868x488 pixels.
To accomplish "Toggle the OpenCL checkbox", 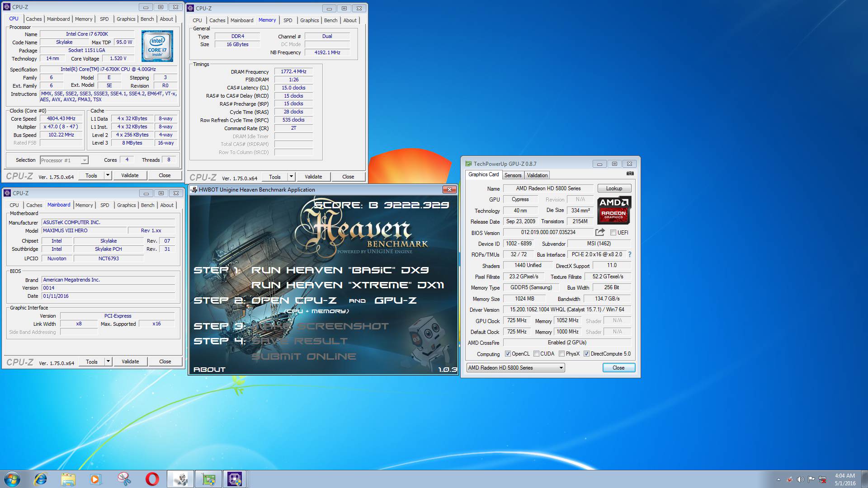I will [508, 354].
